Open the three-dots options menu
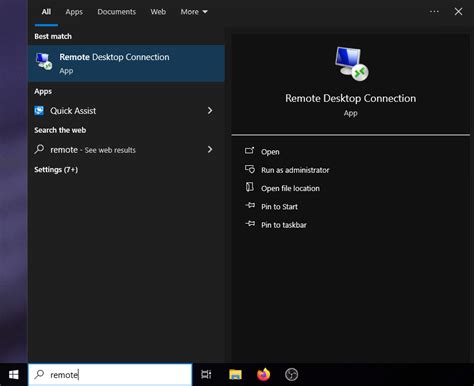 pyautogui.click(x=434, y=12)
